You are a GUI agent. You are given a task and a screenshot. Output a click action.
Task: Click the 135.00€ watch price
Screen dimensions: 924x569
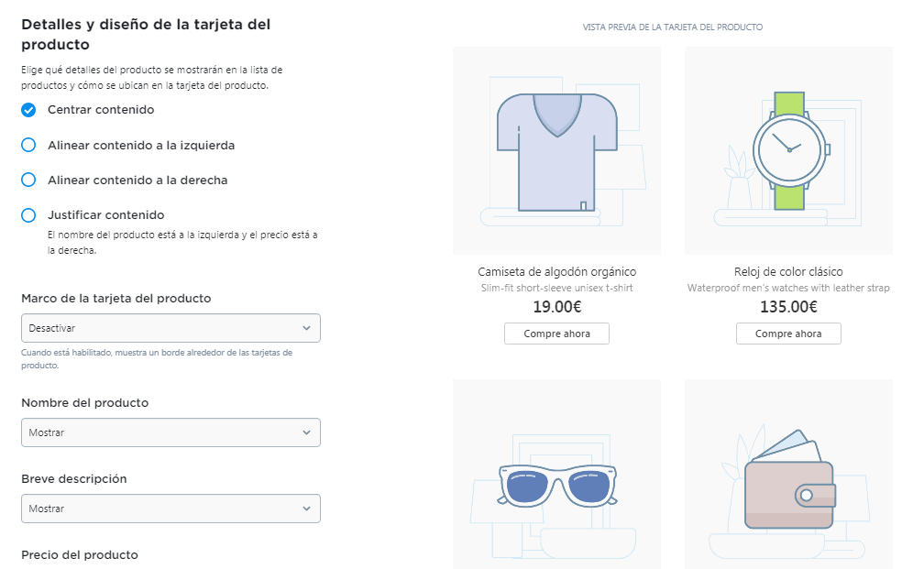(x=788, y=307)
